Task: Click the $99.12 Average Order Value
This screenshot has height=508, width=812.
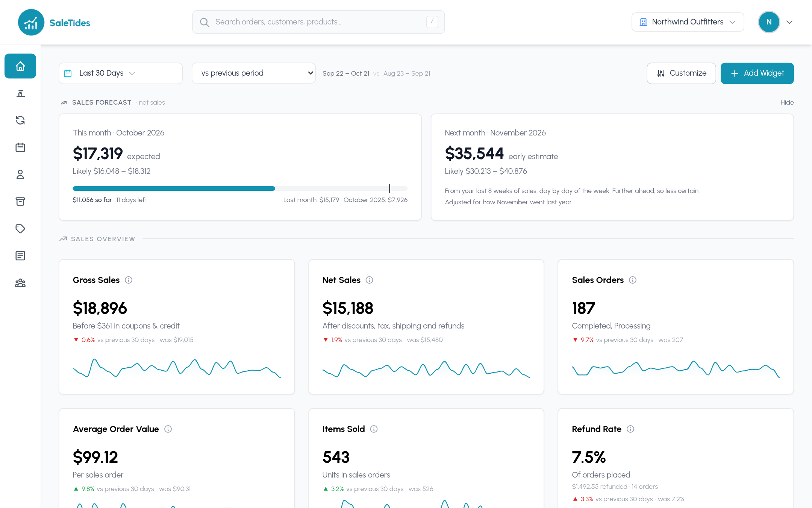Action: 95,457
